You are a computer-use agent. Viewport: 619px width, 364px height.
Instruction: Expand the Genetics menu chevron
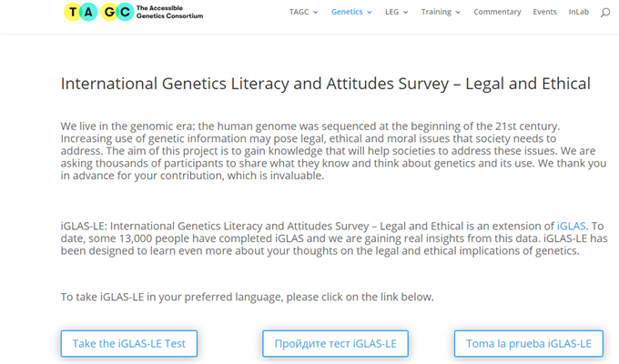[x=370, y=12]
